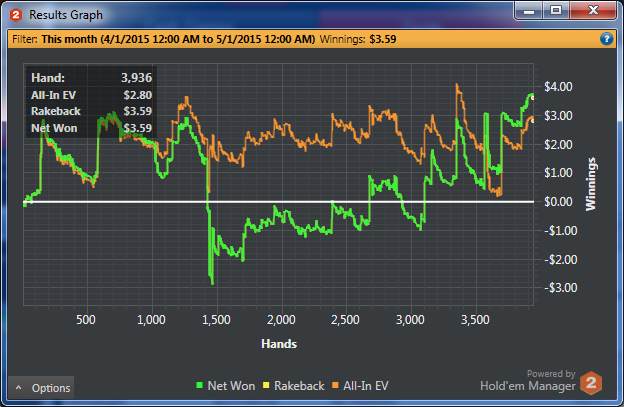This screenshot has height=407, width=624.
Task: Click the Hold'em Manager 2 title bar icon
Action: click(16, 15)
